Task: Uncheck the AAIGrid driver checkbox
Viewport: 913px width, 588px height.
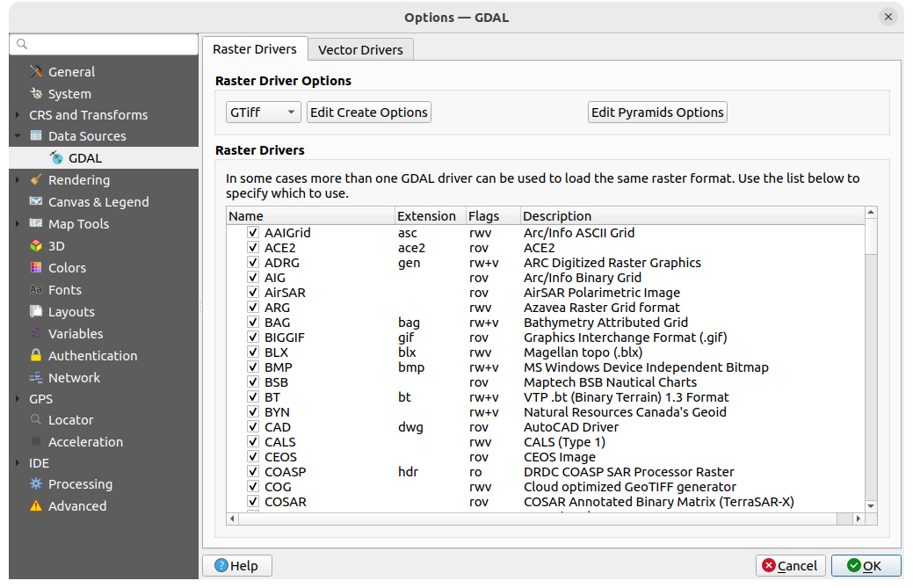Action: (x=253, y=233)
